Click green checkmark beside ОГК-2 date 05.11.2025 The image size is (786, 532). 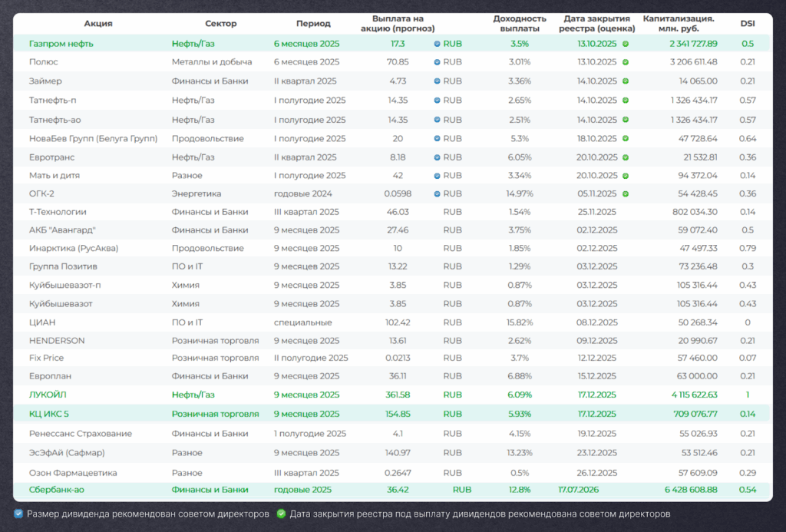[x=626, y=193]
